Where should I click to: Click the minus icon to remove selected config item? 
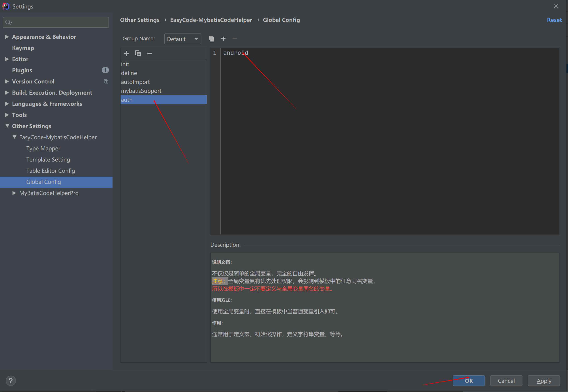[x=149, y=53]
